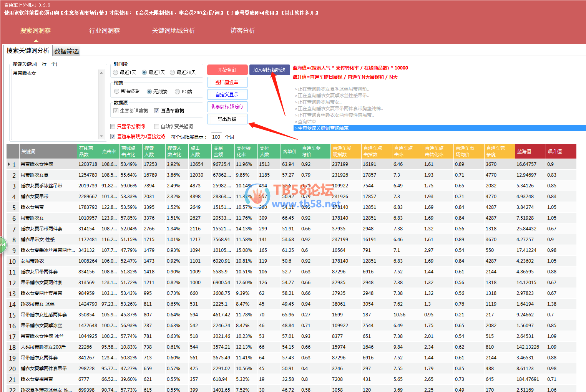This screenshot has height=392, width=586.
Task: Select 最近7天 time period
Action: (x=144, y=72)
